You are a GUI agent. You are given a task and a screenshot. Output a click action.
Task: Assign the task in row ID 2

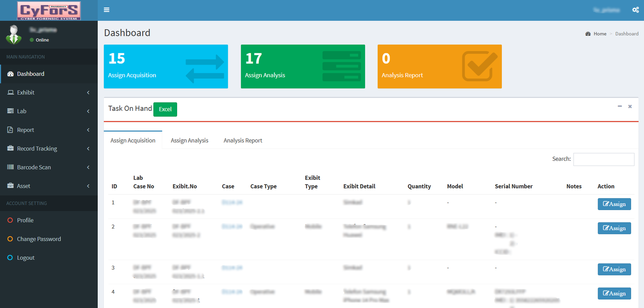(x=614, y=228)
